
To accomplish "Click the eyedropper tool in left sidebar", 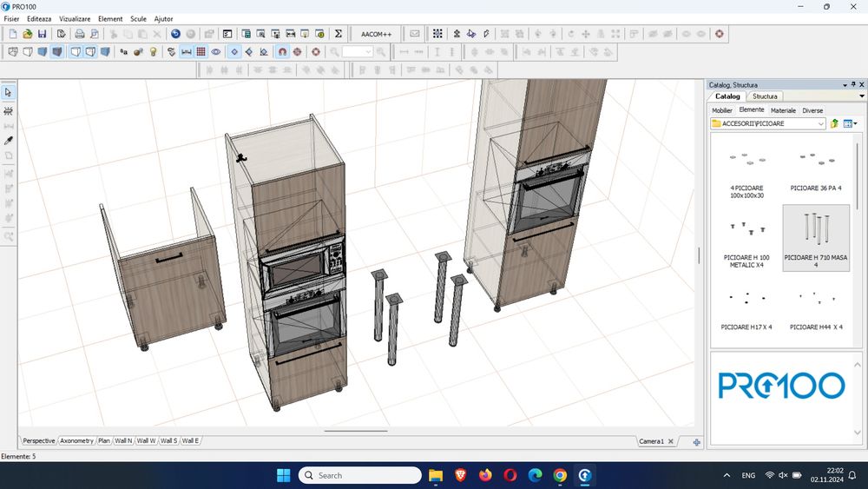I will [x=9, y=140].
